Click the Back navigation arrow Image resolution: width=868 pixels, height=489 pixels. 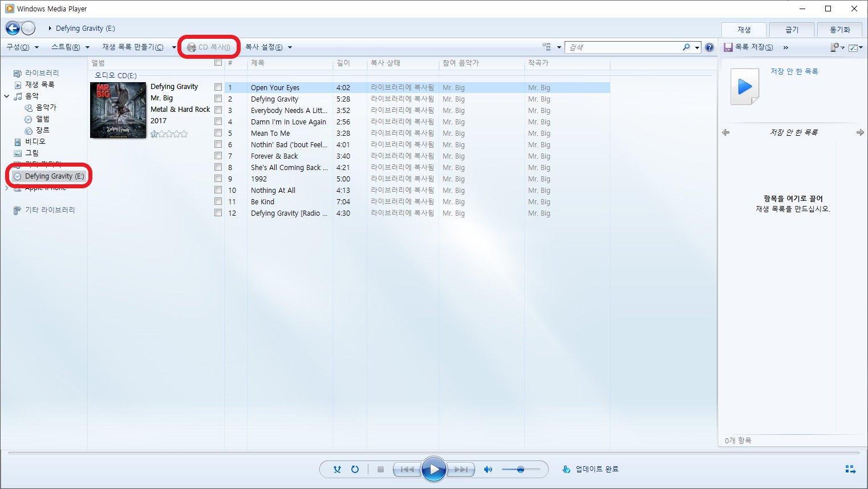[13, 28]
